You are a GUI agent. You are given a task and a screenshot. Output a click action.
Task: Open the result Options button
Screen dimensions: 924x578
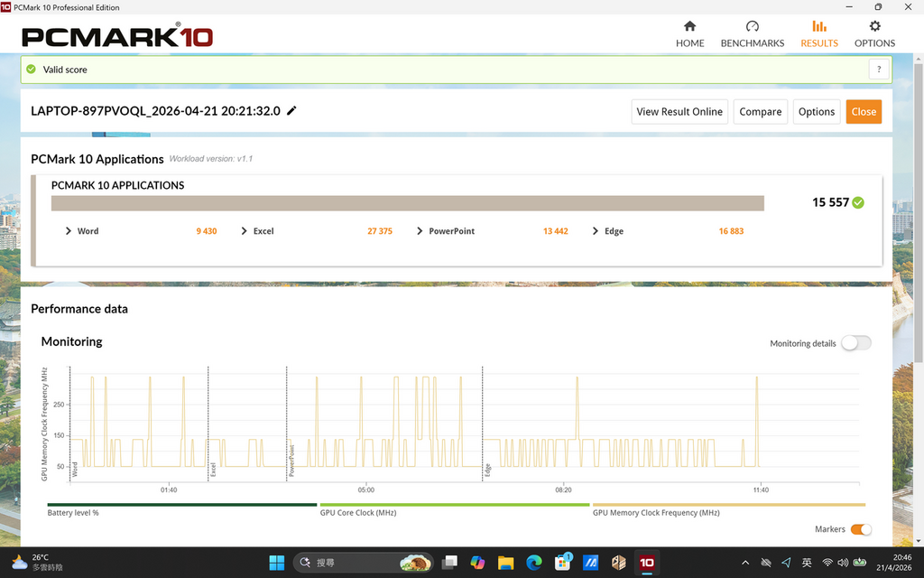(x=816, y=111)
